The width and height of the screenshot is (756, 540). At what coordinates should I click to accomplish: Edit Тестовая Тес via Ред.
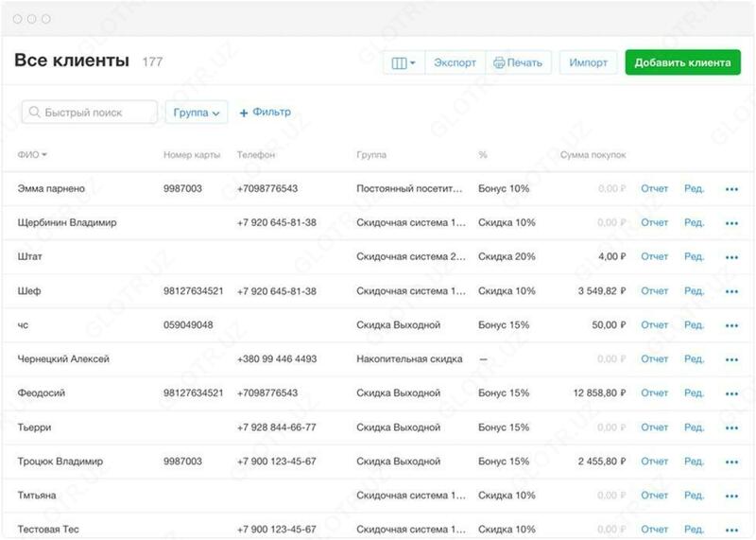694,530
